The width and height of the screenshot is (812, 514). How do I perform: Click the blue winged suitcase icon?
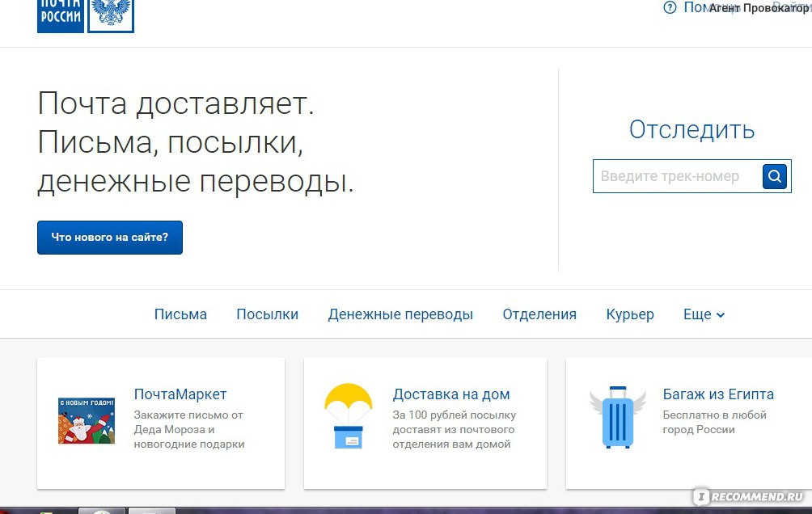[x=618, y=417]
